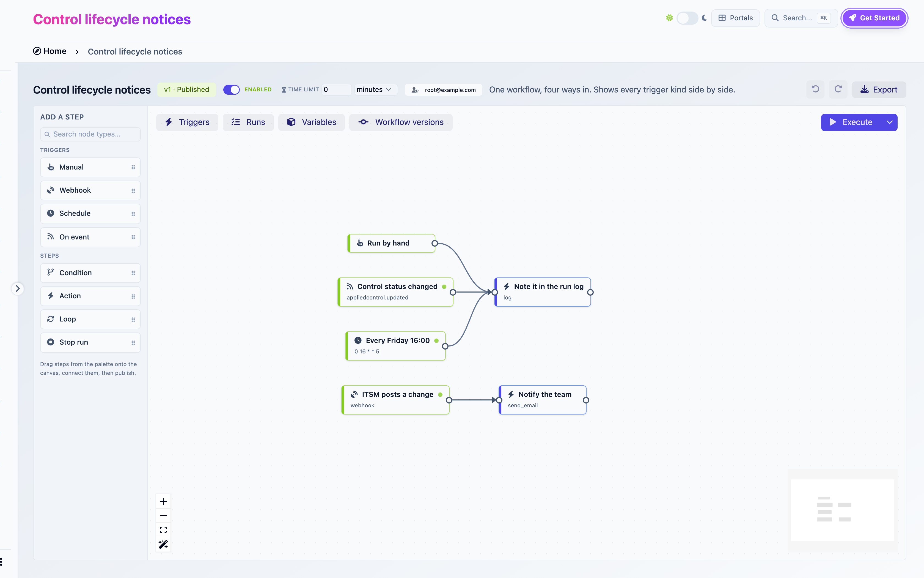Click the Export button

tap(879, 89)
